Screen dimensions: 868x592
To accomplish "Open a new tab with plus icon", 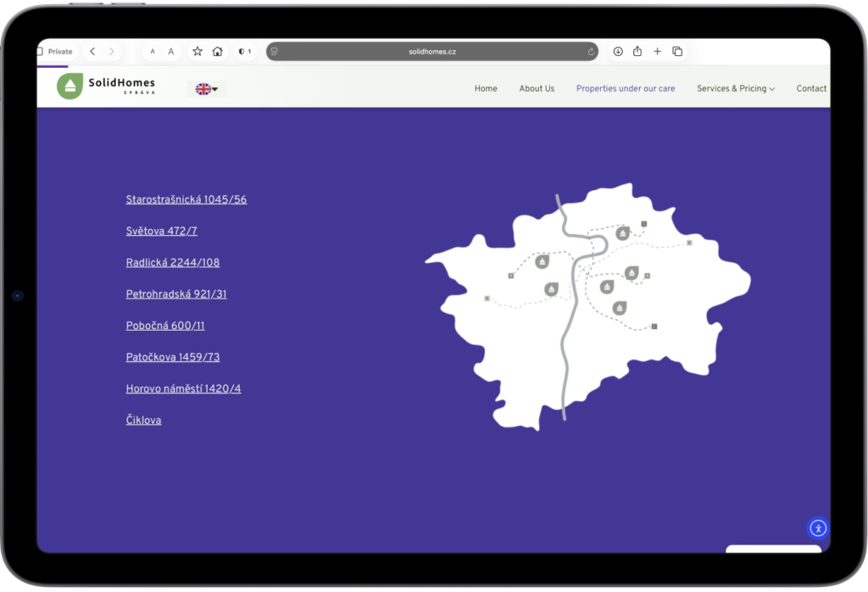I will pyautogui.click(x=657, y=52).
